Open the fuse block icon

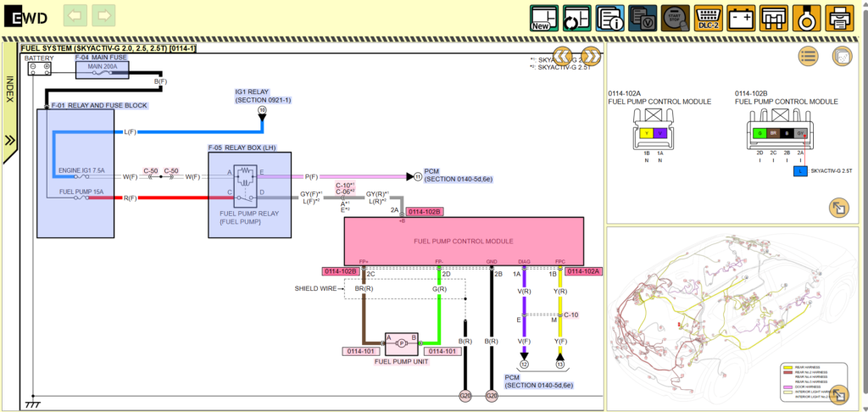pos(774,18)
